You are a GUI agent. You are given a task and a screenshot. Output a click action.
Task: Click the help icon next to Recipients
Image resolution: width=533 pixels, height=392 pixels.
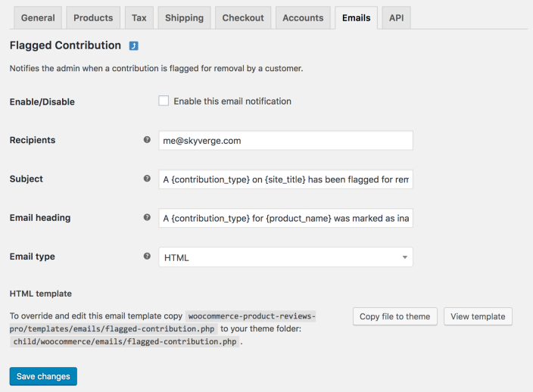pyautogui.click(x=147, y=140)
